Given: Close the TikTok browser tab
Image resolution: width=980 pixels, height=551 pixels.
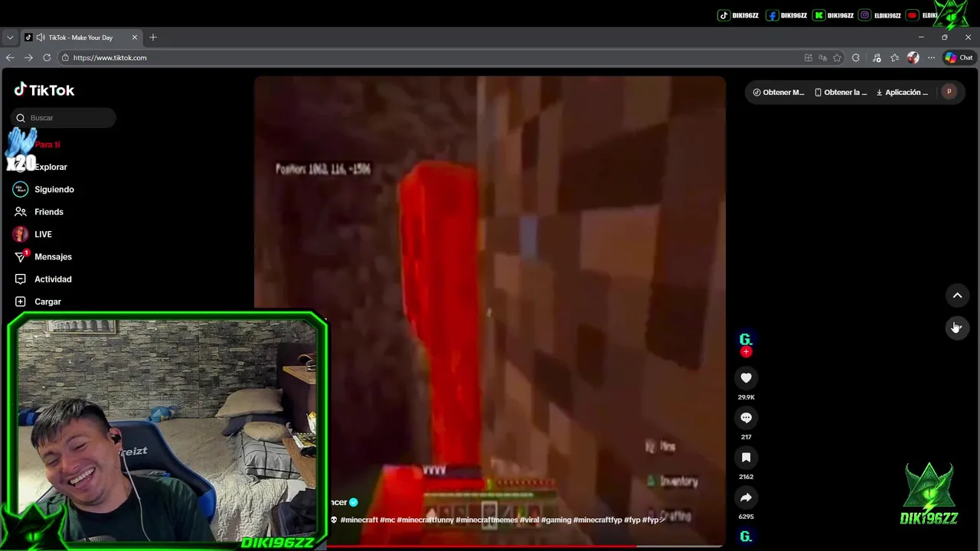Looking at the screenshot, I should pos(135,37).
